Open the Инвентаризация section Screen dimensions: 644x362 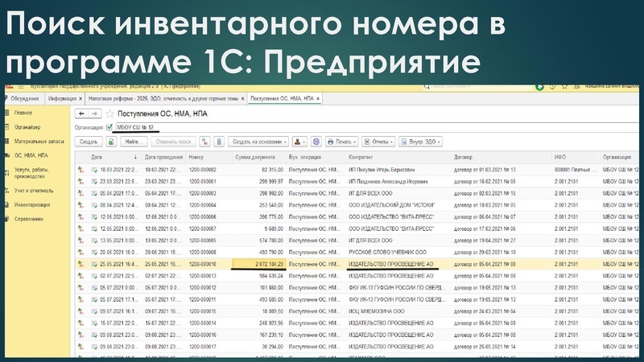coord(32,205)
